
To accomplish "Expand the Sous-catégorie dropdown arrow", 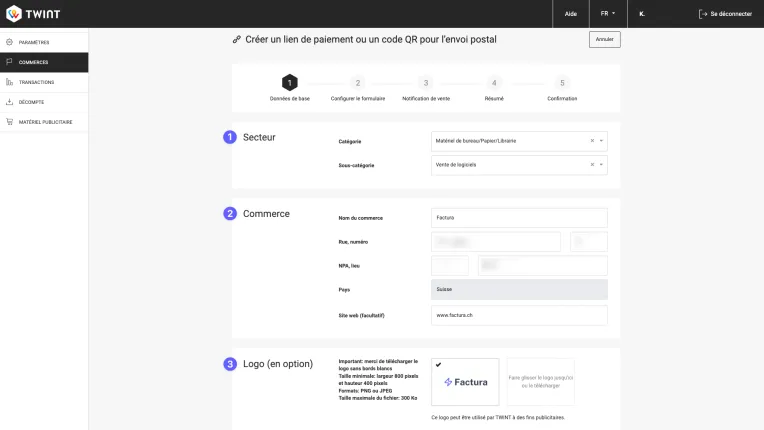I will pos(601,165).
